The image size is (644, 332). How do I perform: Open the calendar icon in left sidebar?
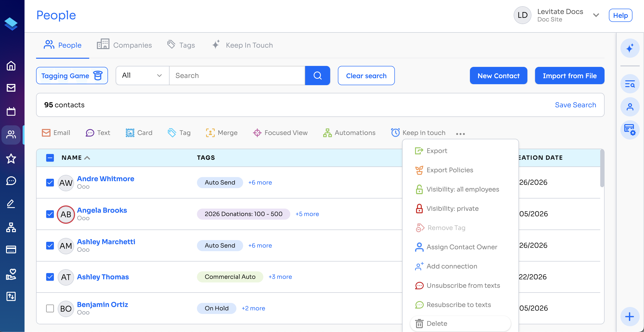tap(11, 111)
